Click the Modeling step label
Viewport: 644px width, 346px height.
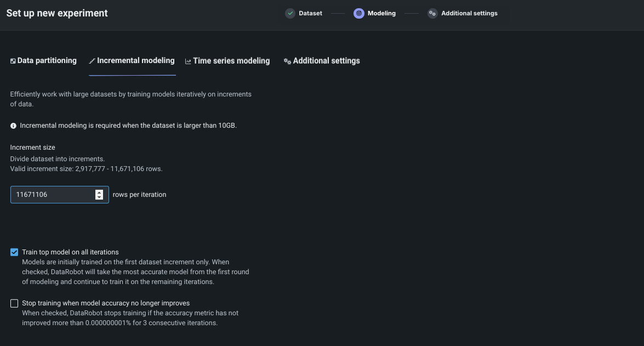(381, 13)
